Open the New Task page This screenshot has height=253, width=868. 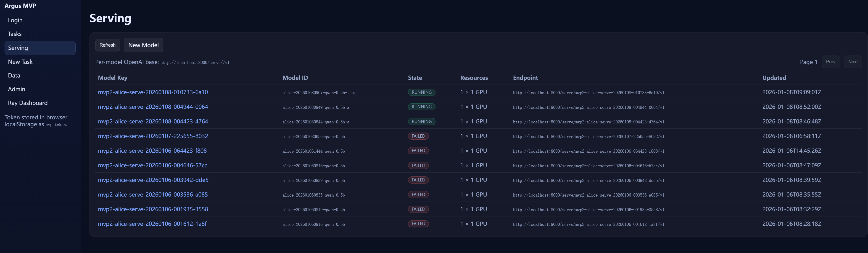(20, 62)
